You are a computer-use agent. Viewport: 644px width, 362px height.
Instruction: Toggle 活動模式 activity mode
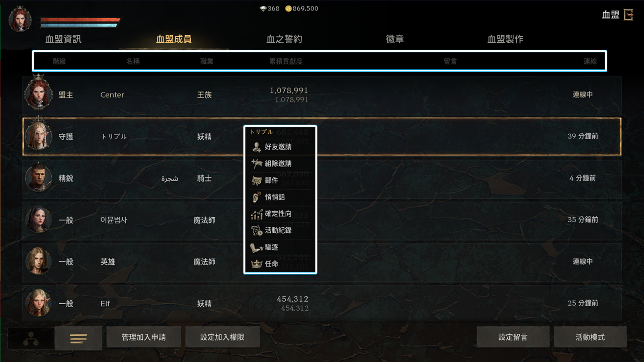(x=590, y=337)
